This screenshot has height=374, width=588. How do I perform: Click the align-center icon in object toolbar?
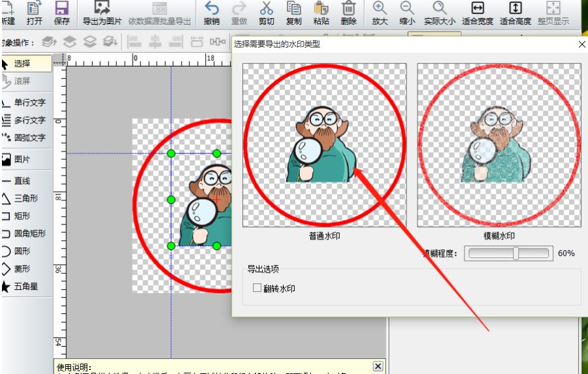pyautogui.click(x=154, y=42)
